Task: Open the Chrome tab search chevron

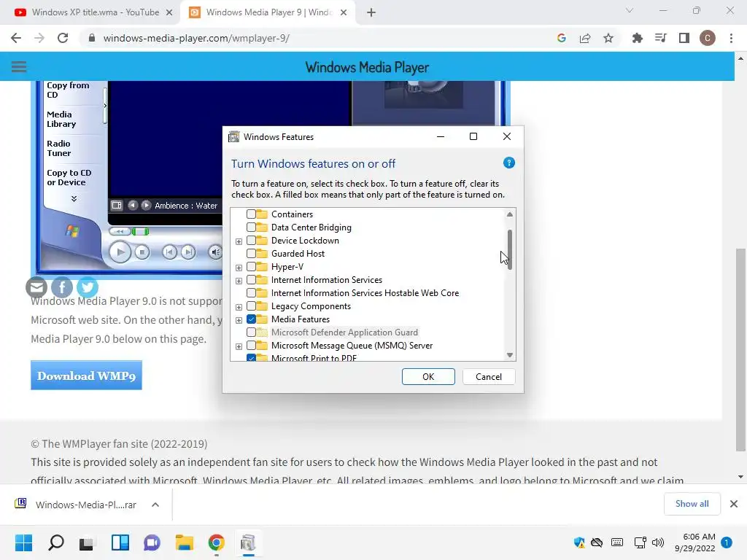Action: pyautogui.click(x=630, y=10)
